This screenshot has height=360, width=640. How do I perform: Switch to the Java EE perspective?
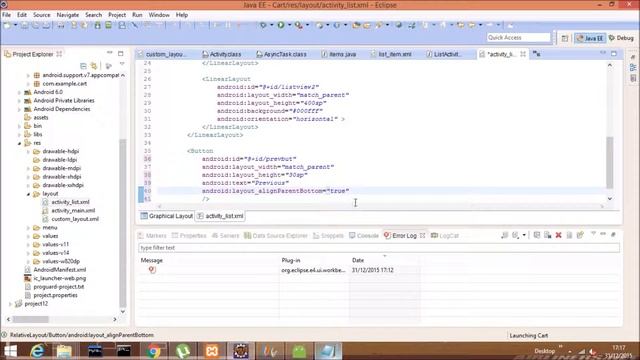pyautogui.click(x=590, y=38)
